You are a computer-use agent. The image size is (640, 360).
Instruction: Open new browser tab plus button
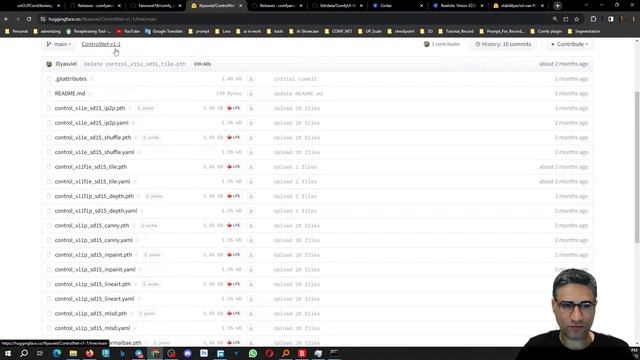coord(557,6)
